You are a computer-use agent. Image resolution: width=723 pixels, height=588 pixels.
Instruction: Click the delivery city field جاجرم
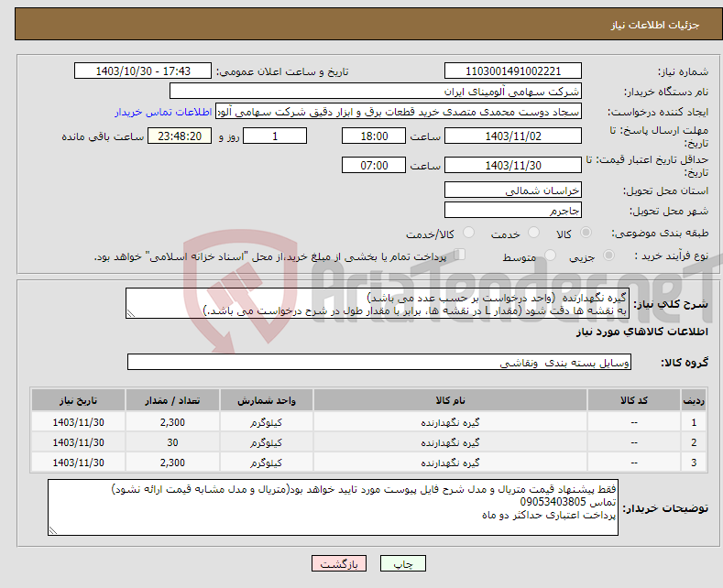513,210
